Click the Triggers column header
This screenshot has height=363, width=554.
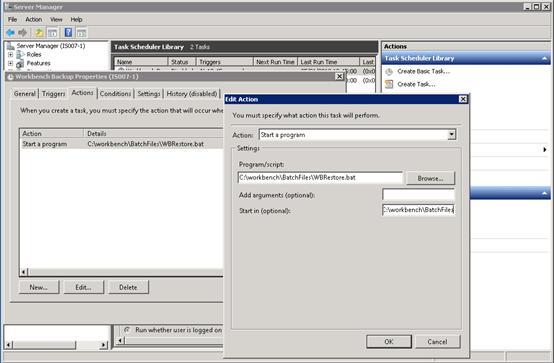(x=225, y=62)
